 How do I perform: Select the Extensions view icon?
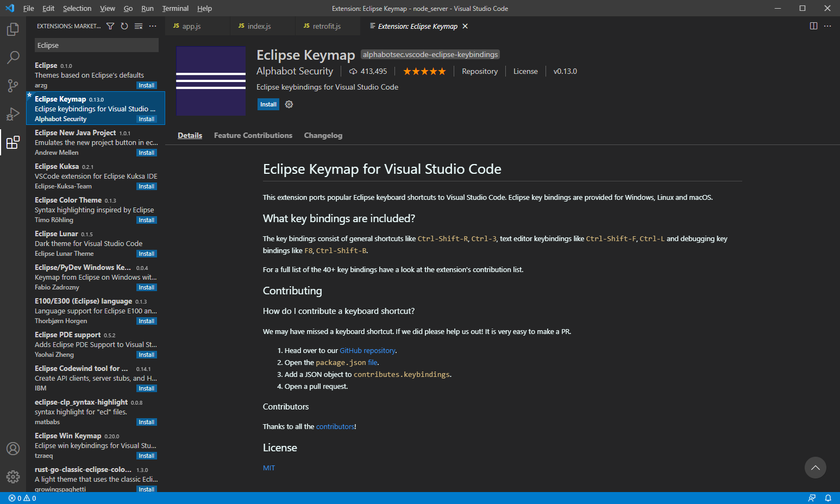13,142
